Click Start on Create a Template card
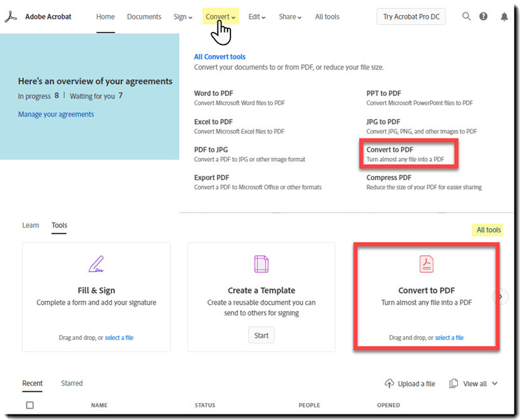The image size is (520, 420). (x=261, y=335)
